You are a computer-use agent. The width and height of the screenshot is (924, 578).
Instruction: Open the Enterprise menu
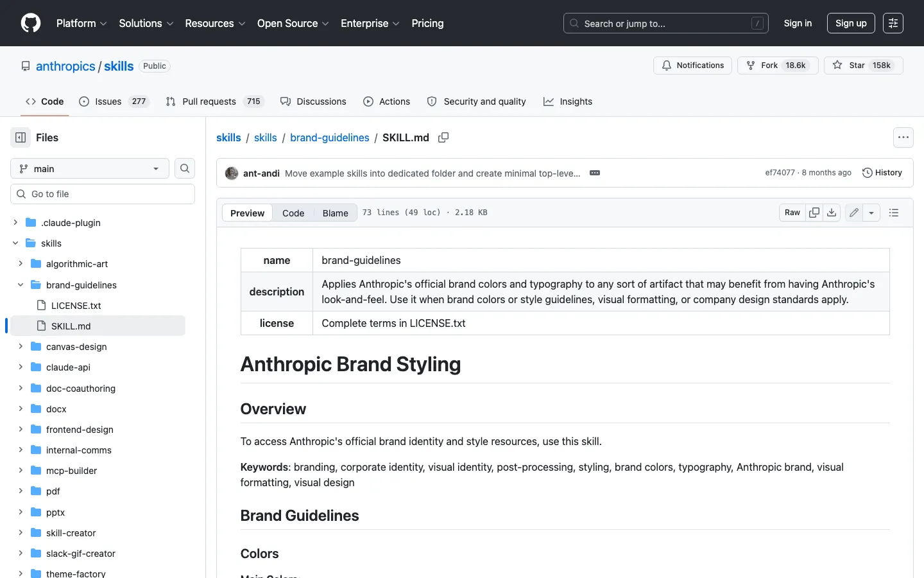370,23
